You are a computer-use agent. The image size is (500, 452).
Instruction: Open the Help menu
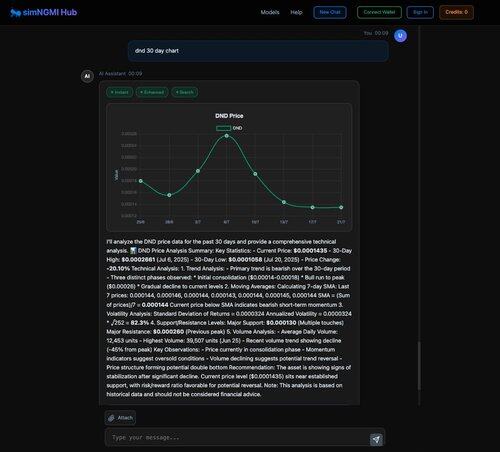coord(296,12)
